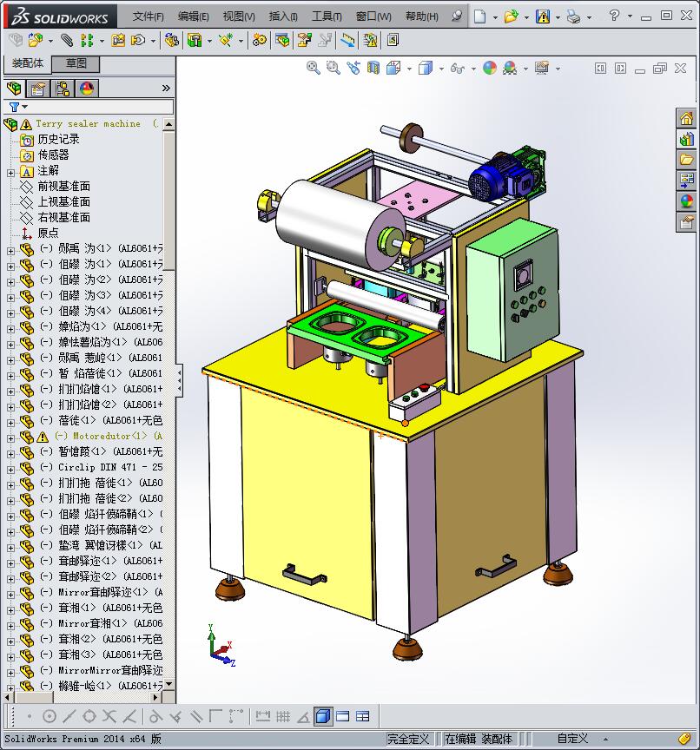The height and width of the screenshot is (750, 700).
Task: Click the New Motion Study gears icon
Action: (260, 40)
